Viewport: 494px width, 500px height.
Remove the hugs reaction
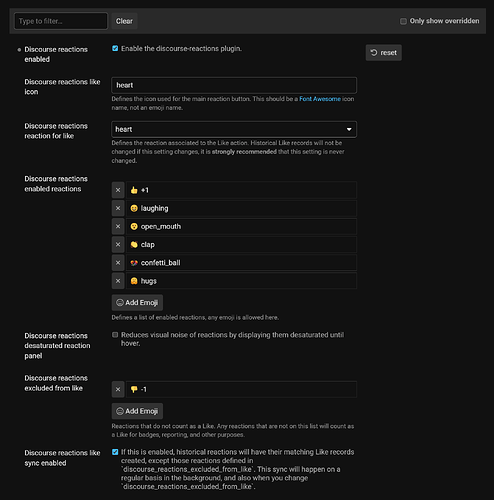[118, 281]
